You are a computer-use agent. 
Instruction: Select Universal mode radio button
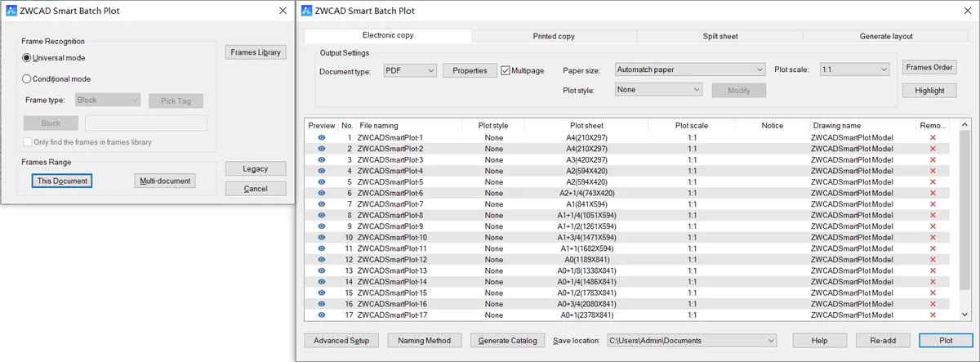pos(27,58)
